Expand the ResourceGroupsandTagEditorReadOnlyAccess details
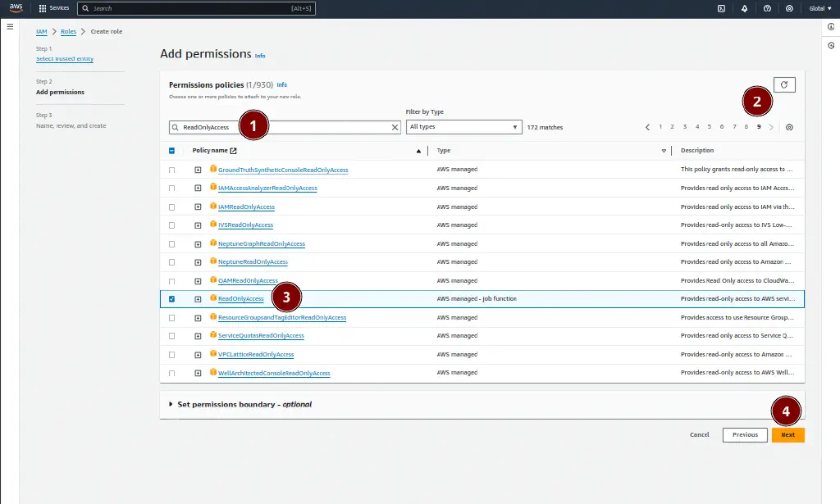840x504 pixels. [x=198, y=318]
